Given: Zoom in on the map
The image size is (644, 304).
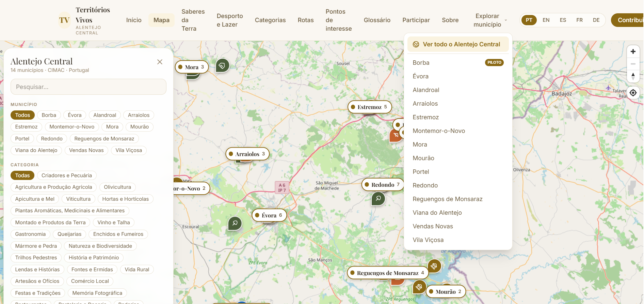Looking at the screenshot, I should coord(633,51).
